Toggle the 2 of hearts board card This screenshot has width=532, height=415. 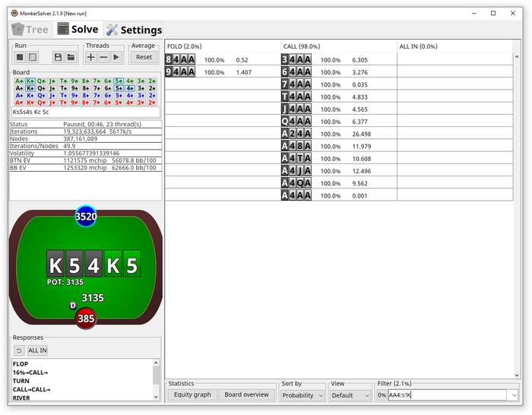click(152, 103)
